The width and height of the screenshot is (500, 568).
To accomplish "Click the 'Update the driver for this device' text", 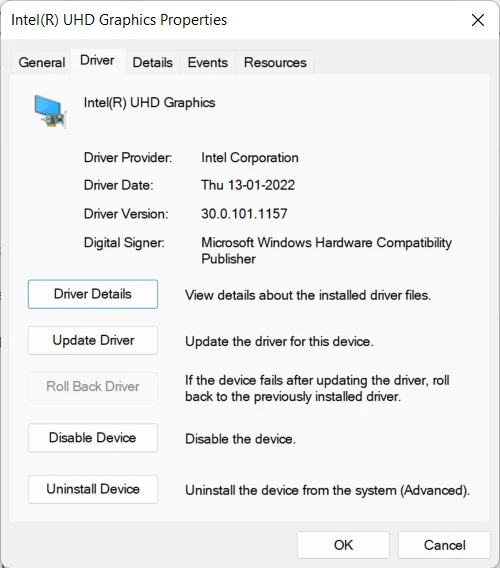I will point(279,342).
